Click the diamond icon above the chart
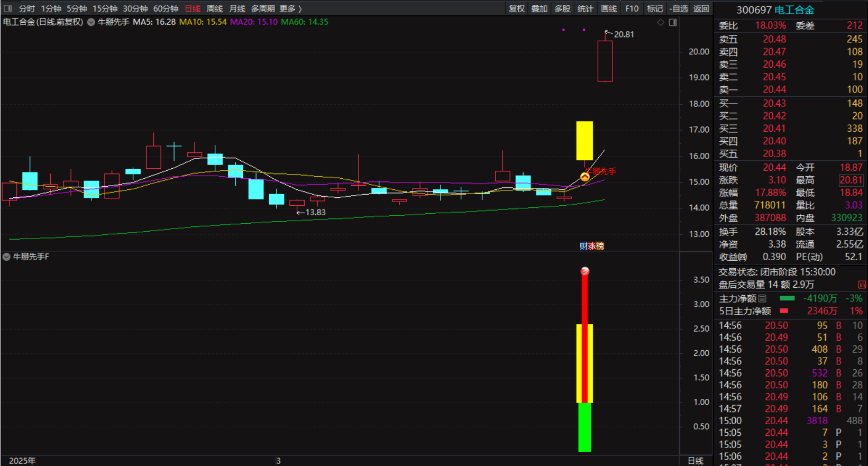The image size is (868, 466). [x=661, y=22]
